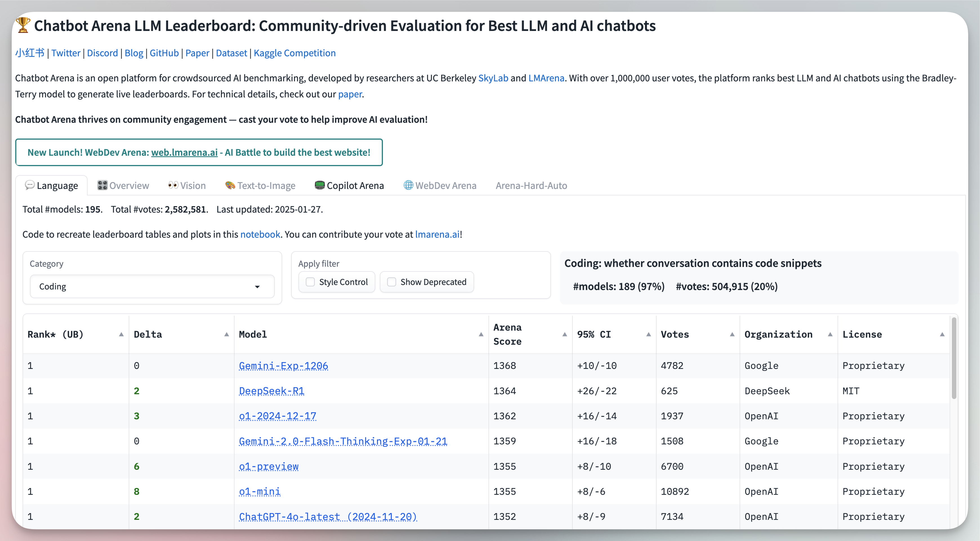Sort table by Rank (UB) arrow
The width and height of the screenshot is (980, 541).
pyautogui.click(x=121, y=334)
